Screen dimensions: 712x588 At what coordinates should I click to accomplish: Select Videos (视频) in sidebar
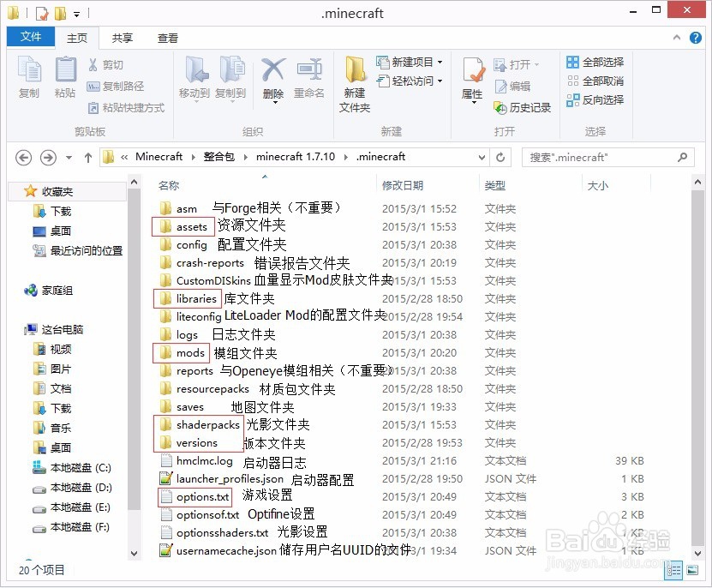pyautogui.click(x=52, y=349)
